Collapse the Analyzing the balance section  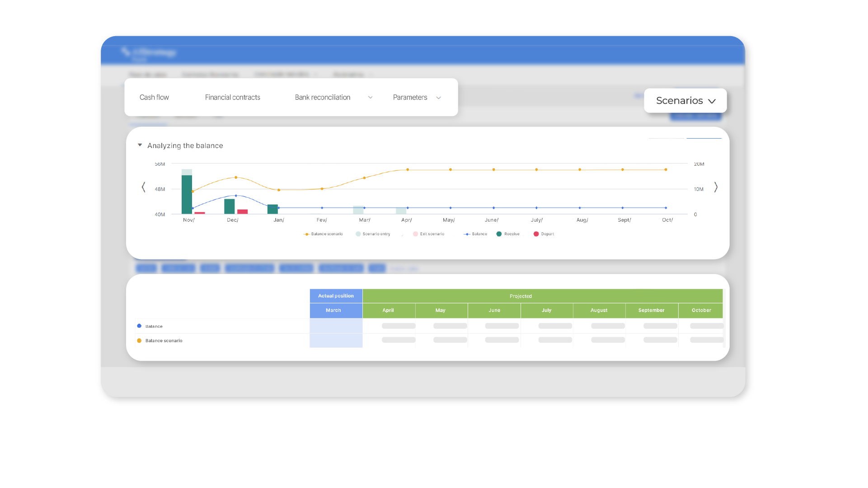(140, 145)
